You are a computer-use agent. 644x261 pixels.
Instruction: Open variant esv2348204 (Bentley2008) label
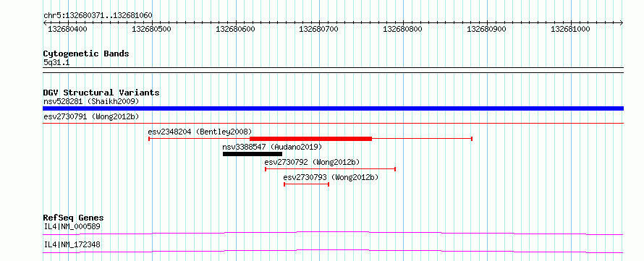(200, 132)
